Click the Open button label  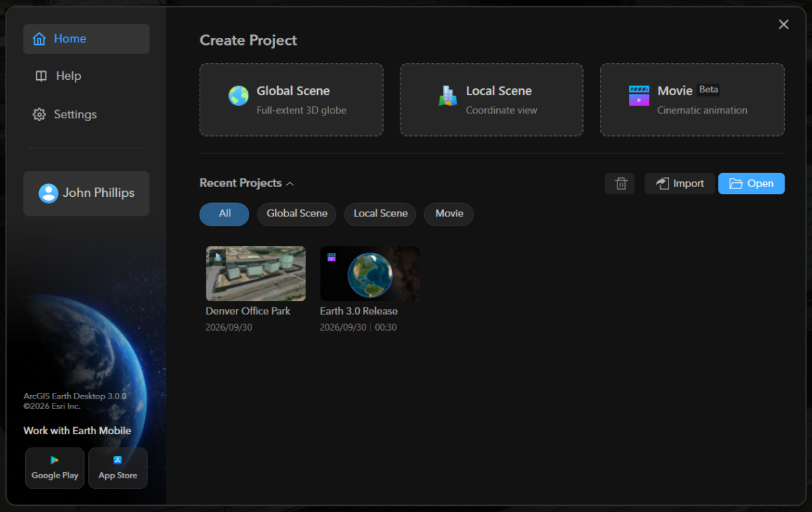coord(760,184)
